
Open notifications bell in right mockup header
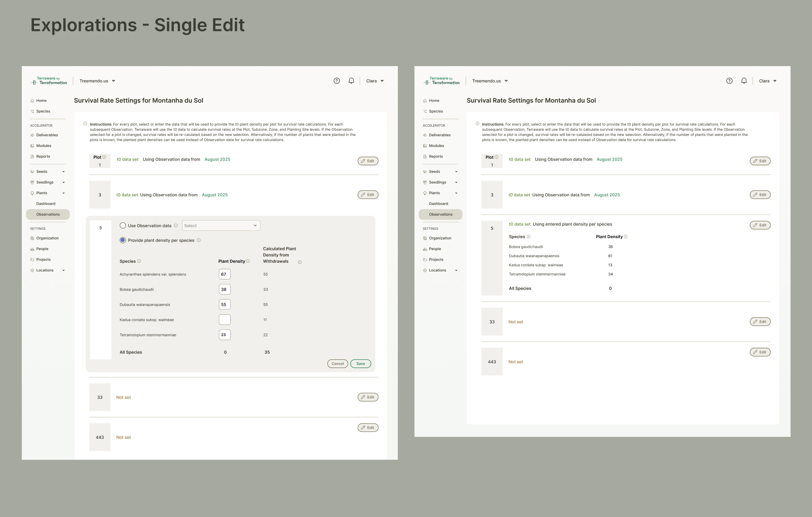744,81
